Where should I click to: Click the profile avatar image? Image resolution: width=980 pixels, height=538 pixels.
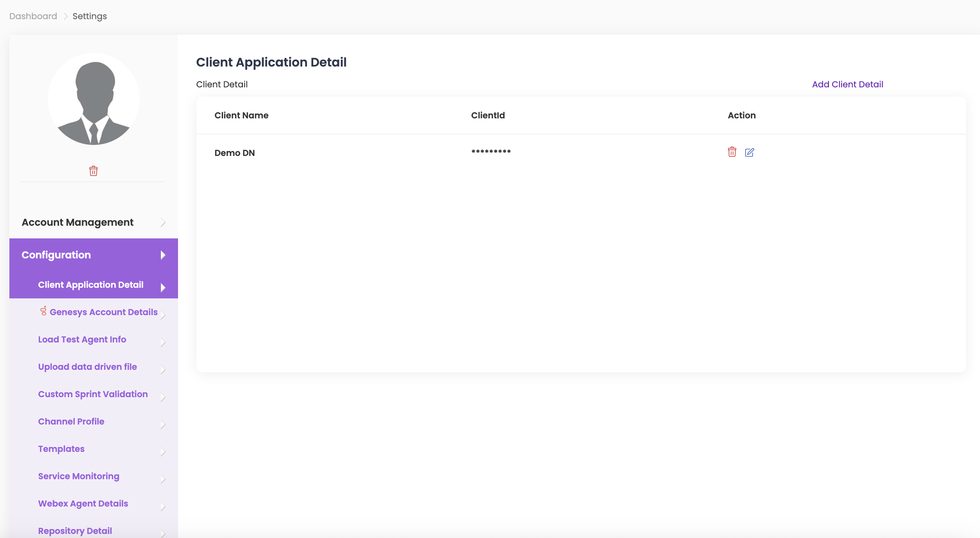(94, 99)
